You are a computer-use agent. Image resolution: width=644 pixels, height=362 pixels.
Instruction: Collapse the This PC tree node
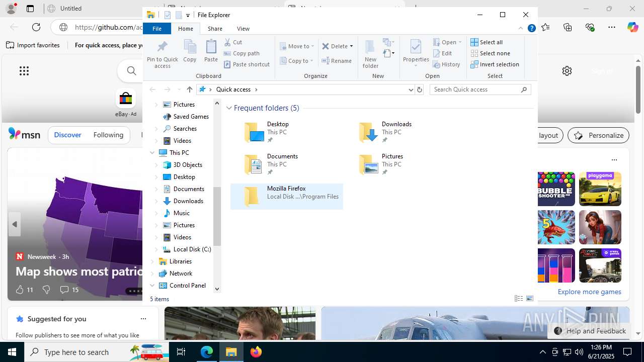coord(152,153)
